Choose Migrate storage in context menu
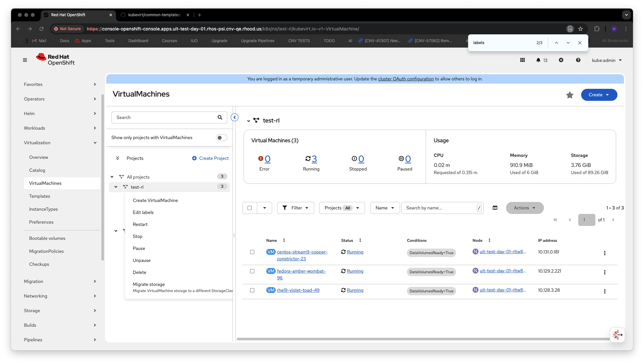 pyautogui.click(x=149, y=284)
